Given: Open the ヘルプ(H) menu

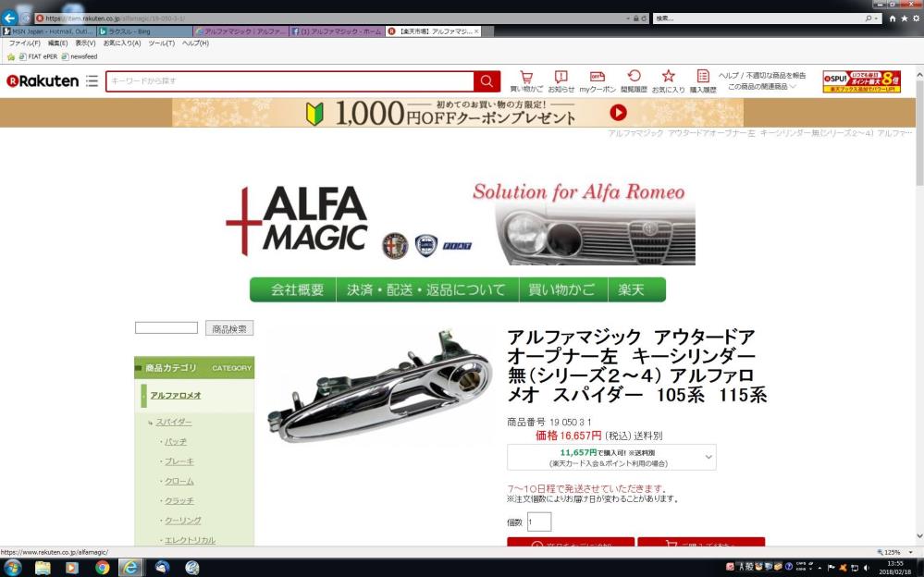Looking at the screenshot, I should [x=195, y=43].
